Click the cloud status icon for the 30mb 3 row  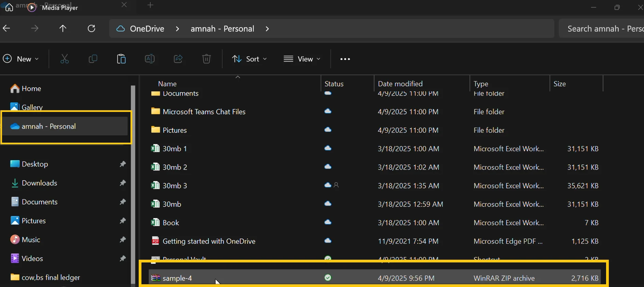(x=328, y=185)
